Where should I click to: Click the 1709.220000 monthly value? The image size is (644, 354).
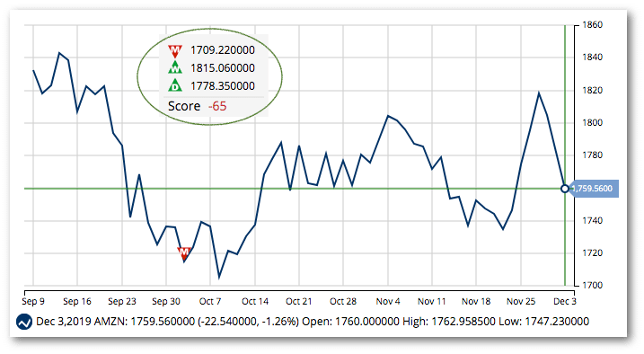tap(223, 50)
